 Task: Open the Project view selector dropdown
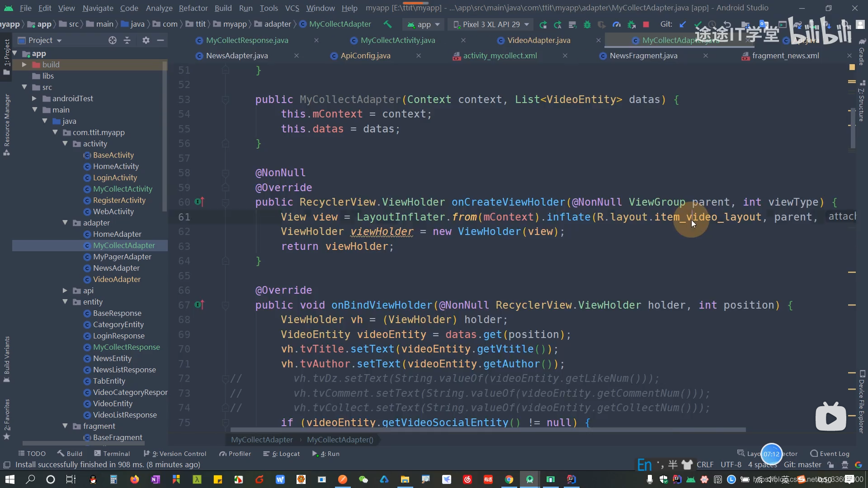click(x=40, y=40)
